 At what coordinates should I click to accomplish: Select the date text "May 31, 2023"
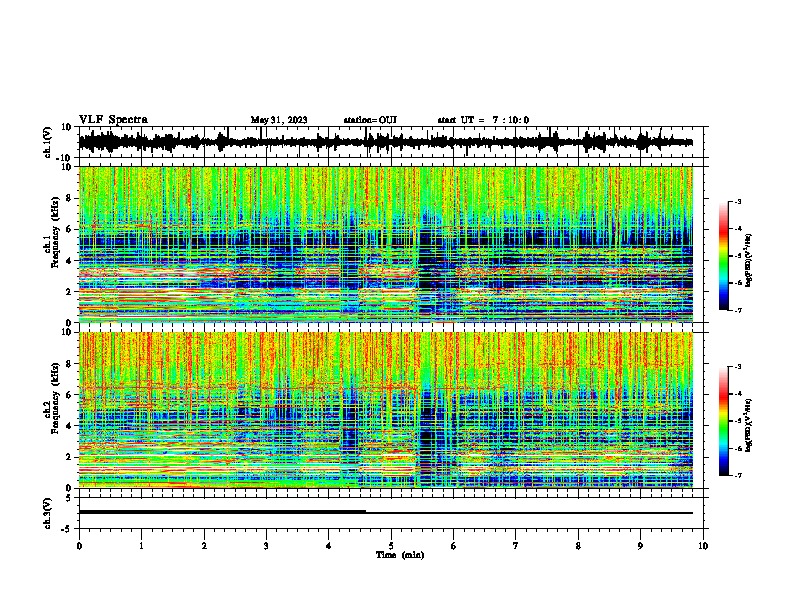[x=279, y=120]
